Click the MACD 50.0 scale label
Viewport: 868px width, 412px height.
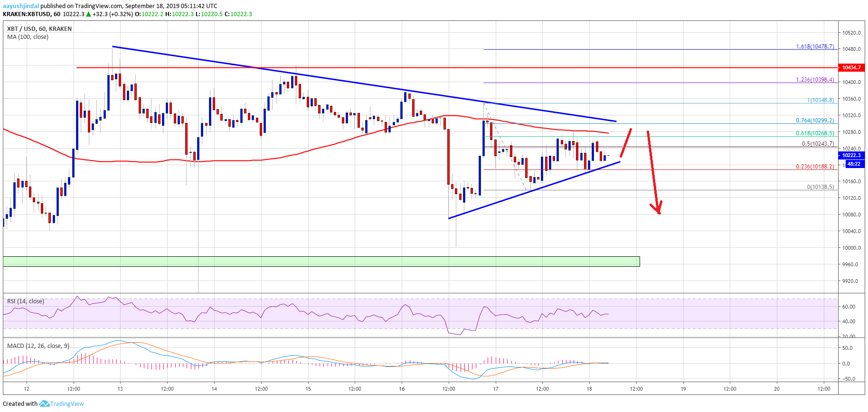point(848,348)
